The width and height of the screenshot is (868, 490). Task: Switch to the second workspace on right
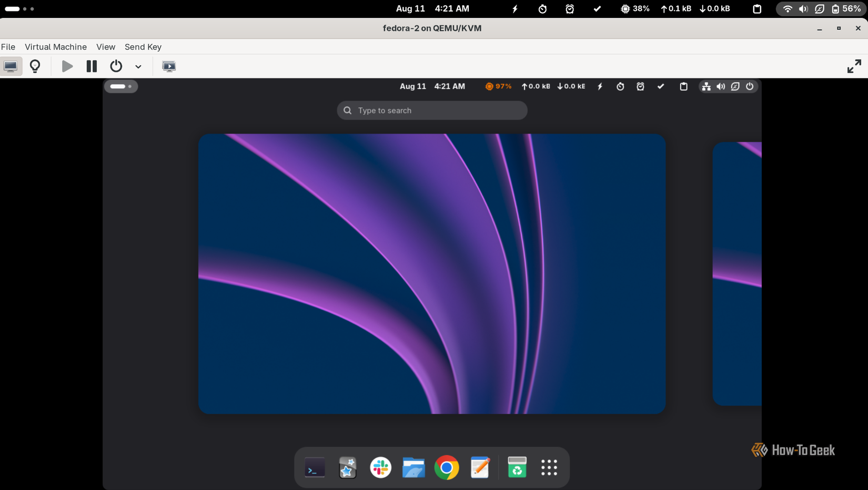(737, 273)
